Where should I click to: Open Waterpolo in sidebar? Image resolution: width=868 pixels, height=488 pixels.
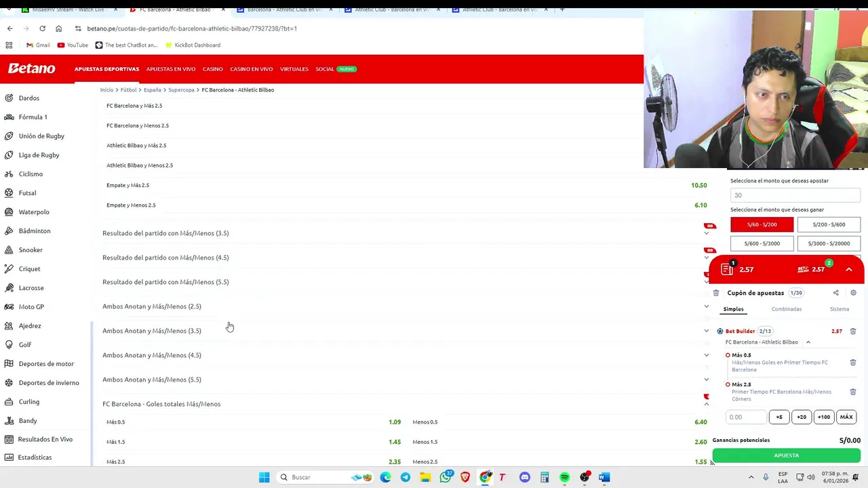(34, 211)
